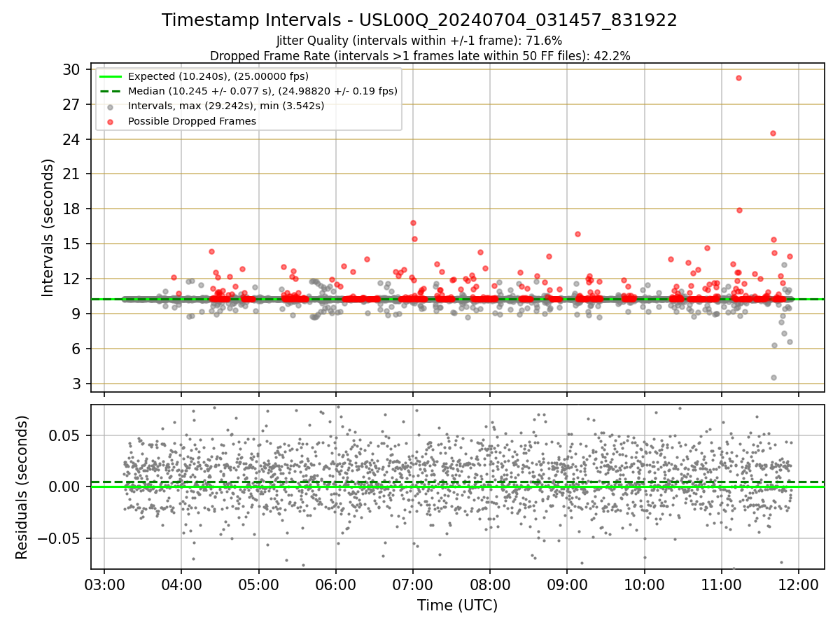840x630 pixels.
Task: Click the red outlier point near 18 seconds
Action: click(x=739, y=210)
